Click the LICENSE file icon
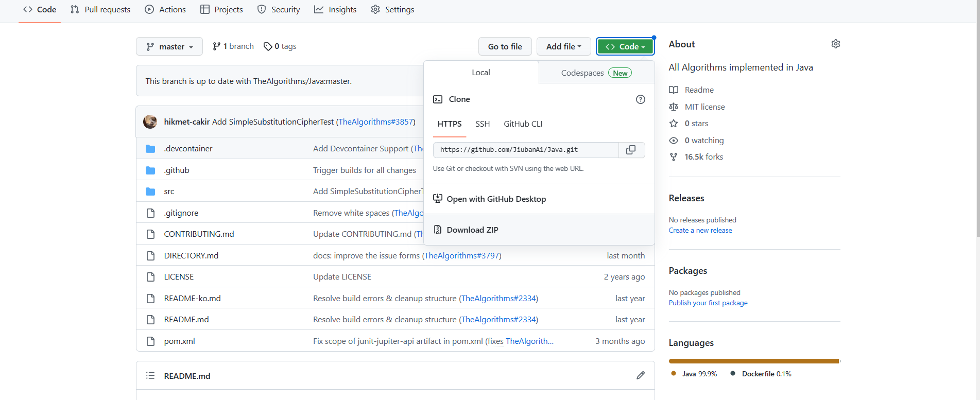 [150, 277]
